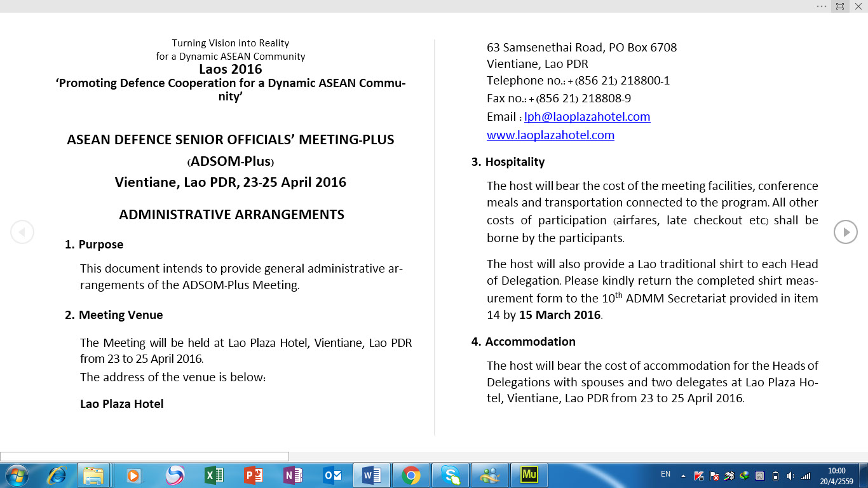Viewport: 868px width, 488px height.
Task: Toggle the auto-hide reading toolbar button
Action: [x=840, y=6]
